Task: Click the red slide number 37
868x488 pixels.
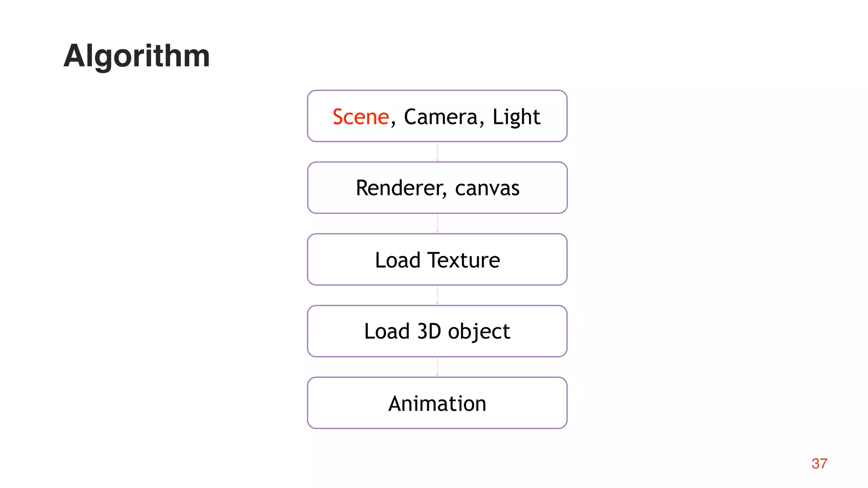Action: coord(819,463)
